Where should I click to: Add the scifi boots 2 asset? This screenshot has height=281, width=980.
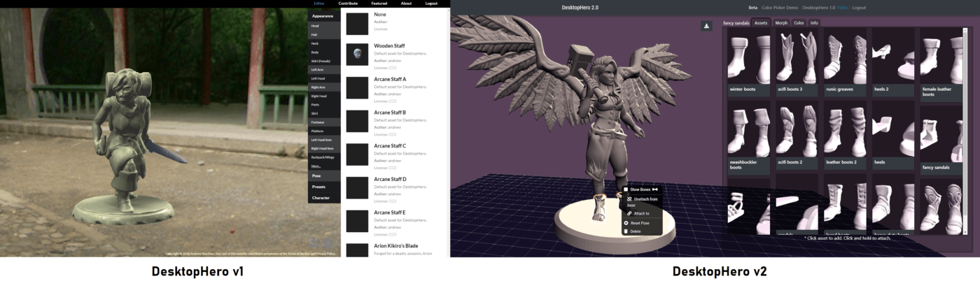pos(797,136)
